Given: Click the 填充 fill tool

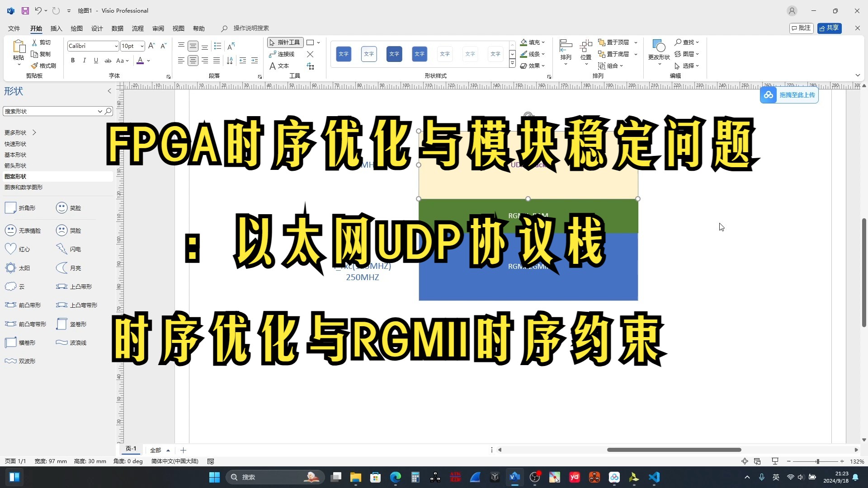Looking at the screenshot, I should 532,42.
